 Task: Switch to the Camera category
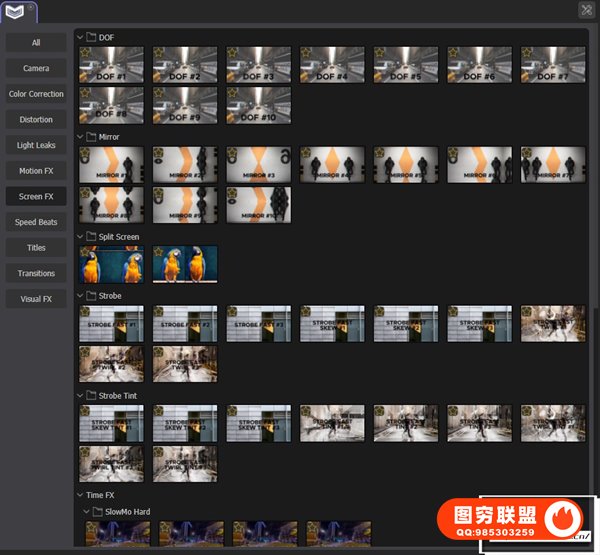36,68
